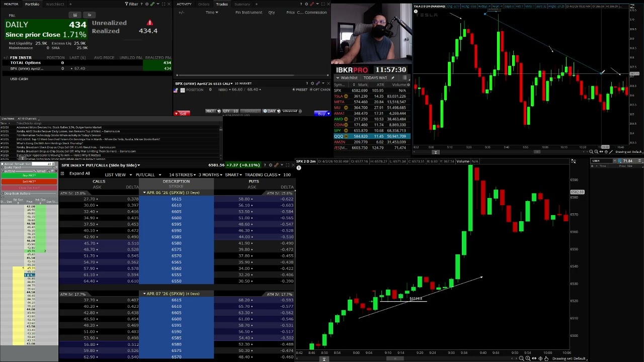Add a new tab next to Summary
Viewport: 644px width, 362px height.
[x=256, y=4]
